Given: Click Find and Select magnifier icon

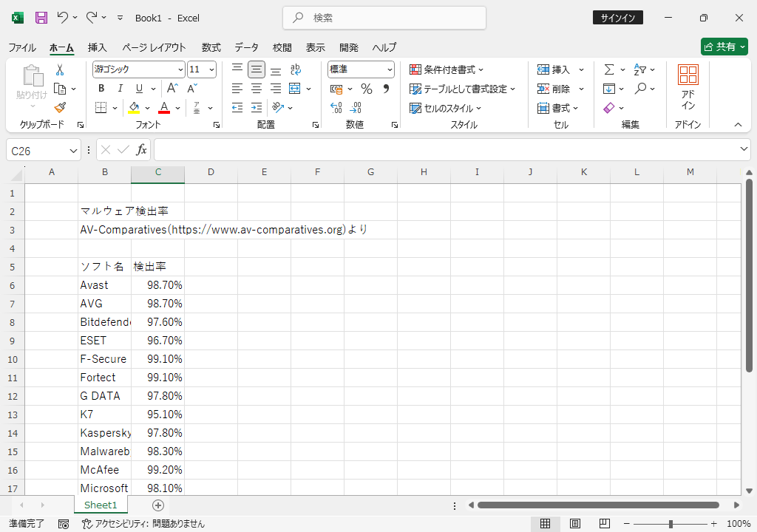Looking at the screenshot, I should coord(641,89).
